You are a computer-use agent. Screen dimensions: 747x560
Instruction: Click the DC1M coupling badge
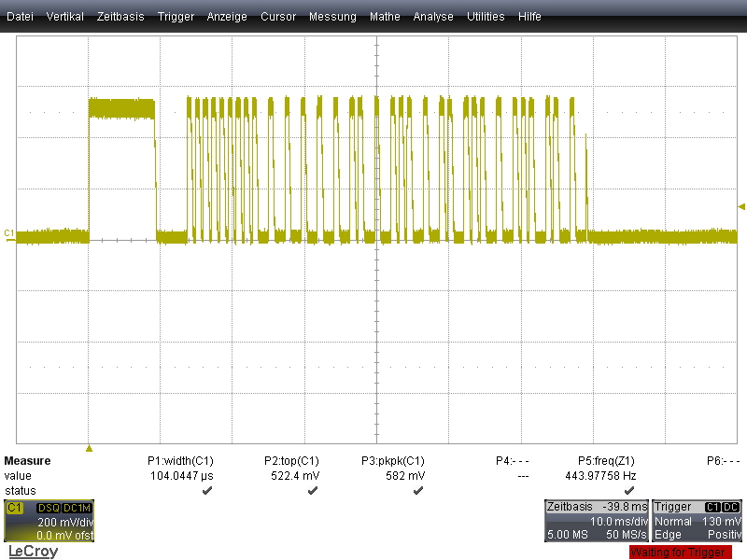point(77,508)
